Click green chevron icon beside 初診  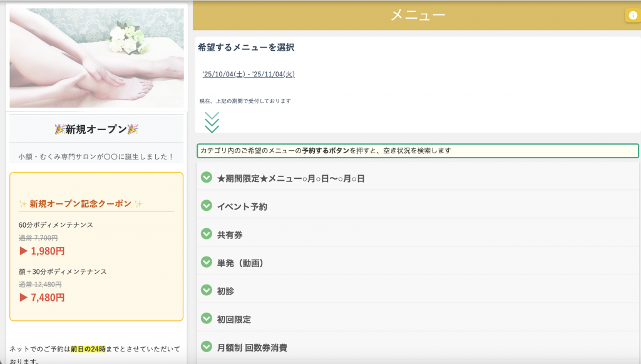(x=207, y=290)
